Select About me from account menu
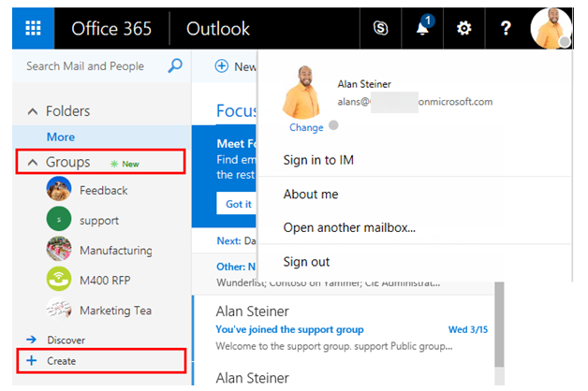Image resolution: width=588 pixels, height=391 pixels. pos(311,195)
